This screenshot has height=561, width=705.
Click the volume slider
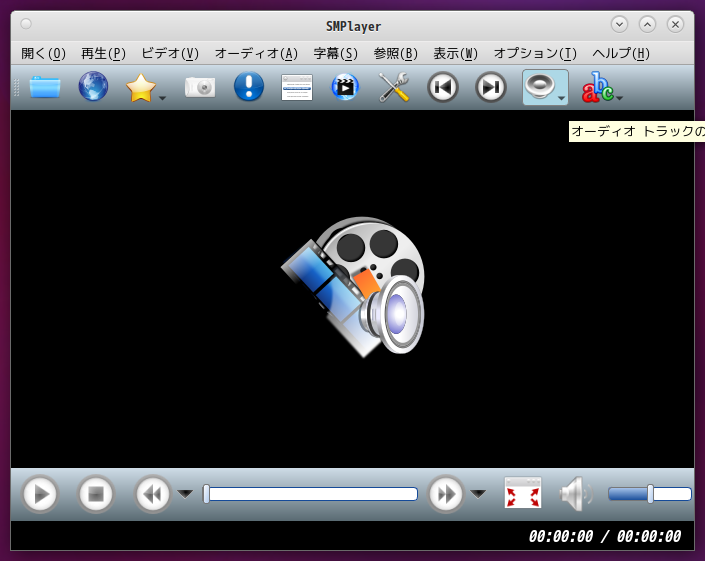pos(650,494)
